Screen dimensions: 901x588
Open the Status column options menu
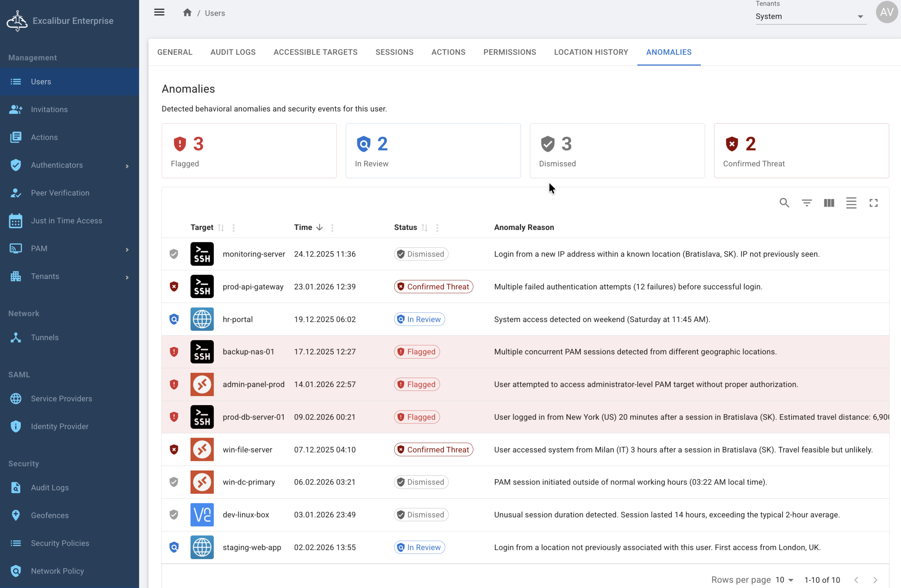coord(437,228)
